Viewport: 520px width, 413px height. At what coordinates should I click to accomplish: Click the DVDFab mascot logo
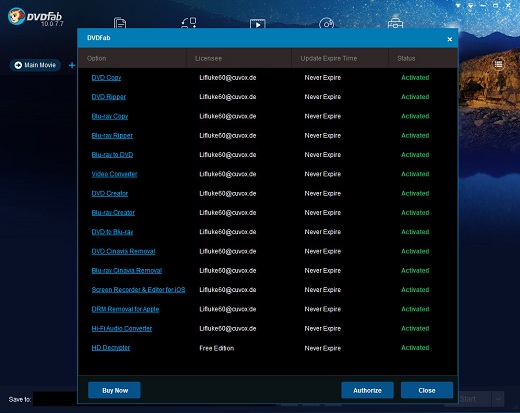pos(16,16)
